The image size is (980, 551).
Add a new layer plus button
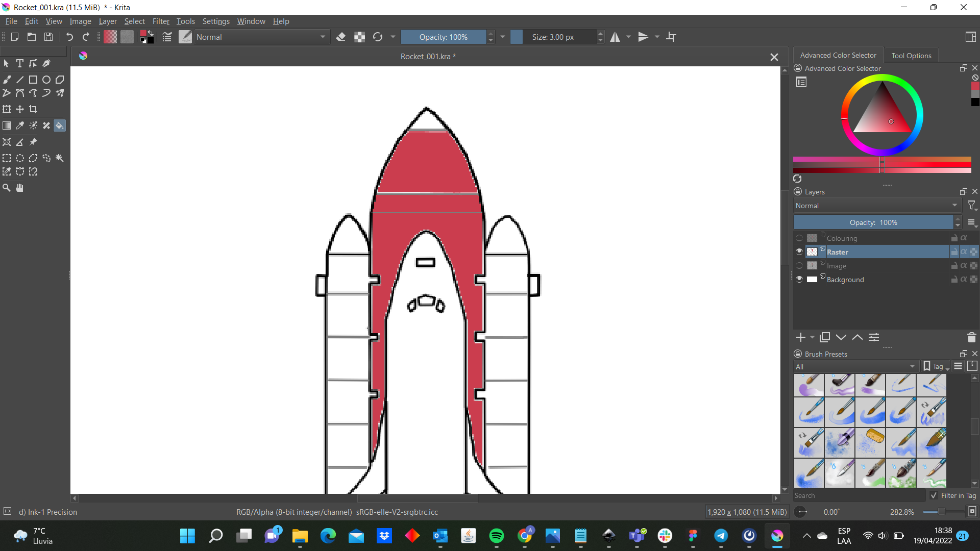click(800, 337)
